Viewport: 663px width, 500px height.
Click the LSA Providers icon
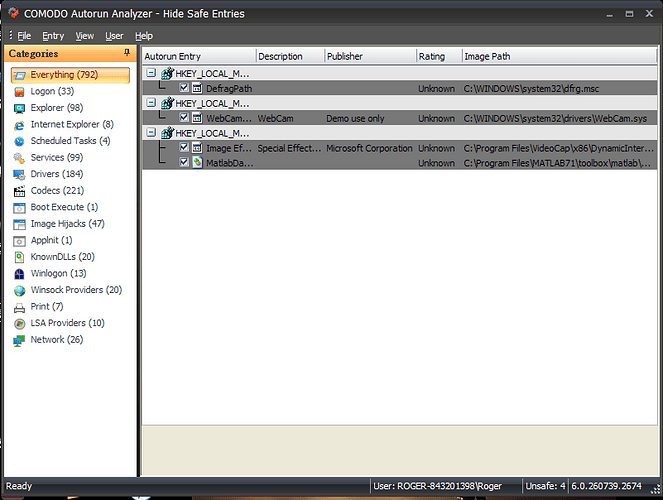point(19,324)
